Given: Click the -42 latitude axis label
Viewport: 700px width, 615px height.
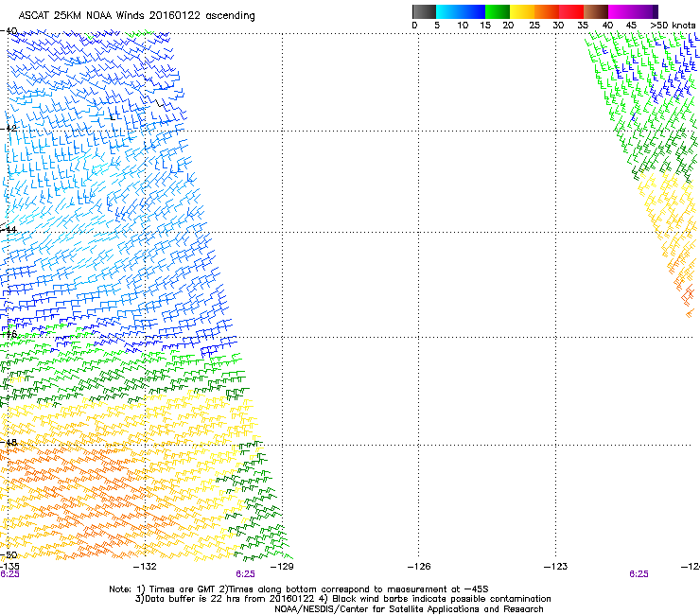Looking at the screenshot, I should pyautogui.click(x=9, y=129).
